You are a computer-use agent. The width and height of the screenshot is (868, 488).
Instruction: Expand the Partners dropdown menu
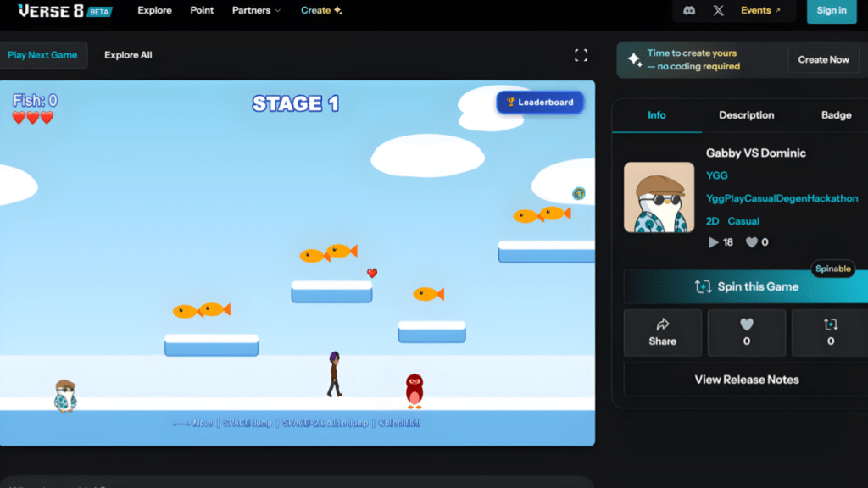tap(256, 11)
